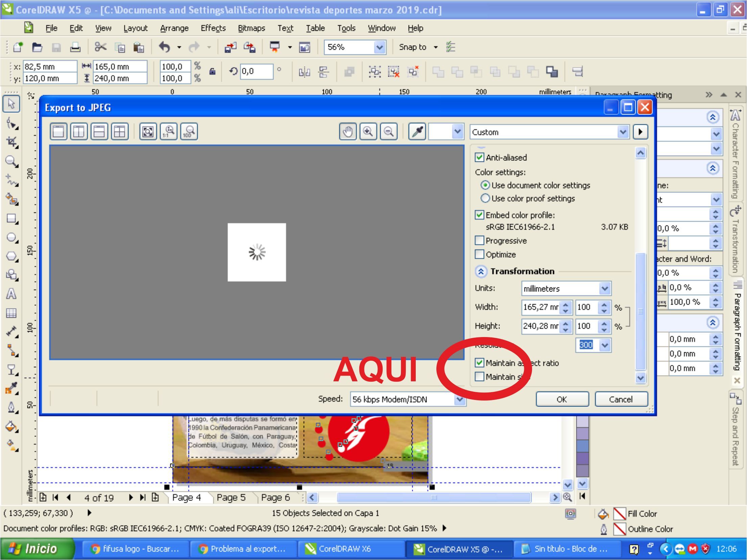Viewport: 747px width, 560px height.
Task: Open the Bitmaps menu
Action: click(x=251, y=28)
